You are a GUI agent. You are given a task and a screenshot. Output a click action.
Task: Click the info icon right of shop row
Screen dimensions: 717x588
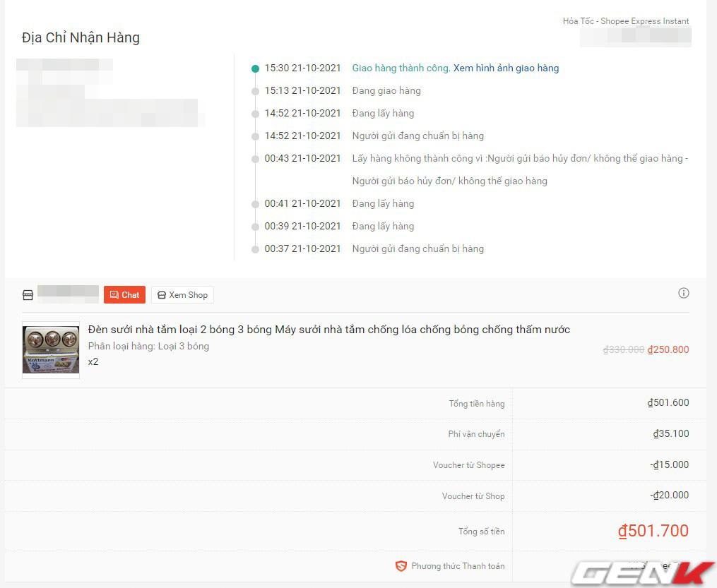coord(683,293)
